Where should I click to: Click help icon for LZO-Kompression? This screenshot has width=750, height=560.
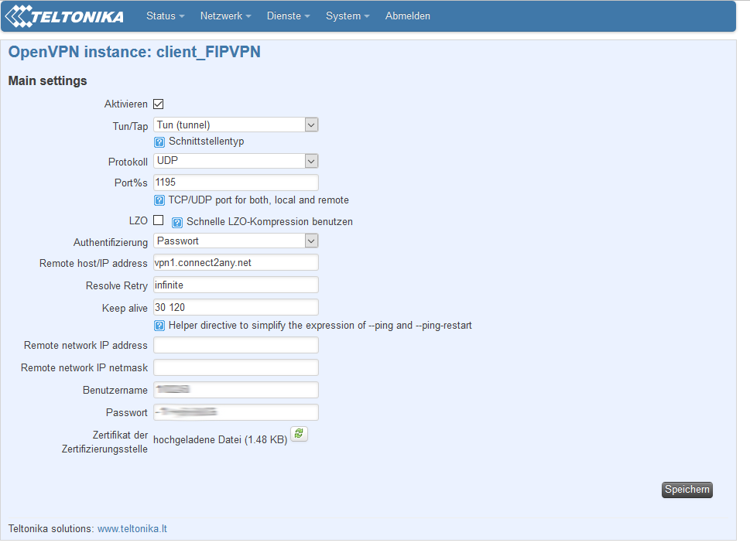177,222
